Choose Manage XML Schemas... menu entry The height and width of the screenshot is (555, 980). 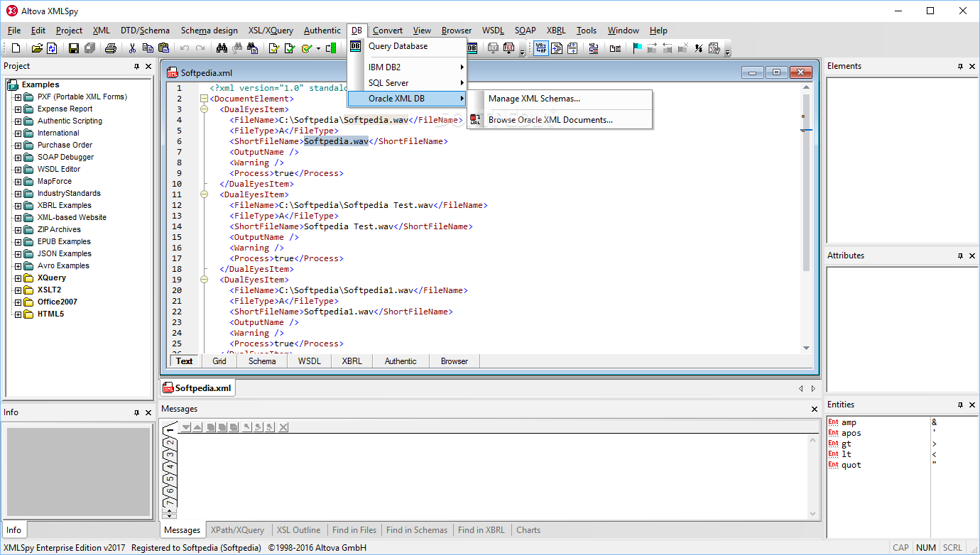tap(560, 99)
